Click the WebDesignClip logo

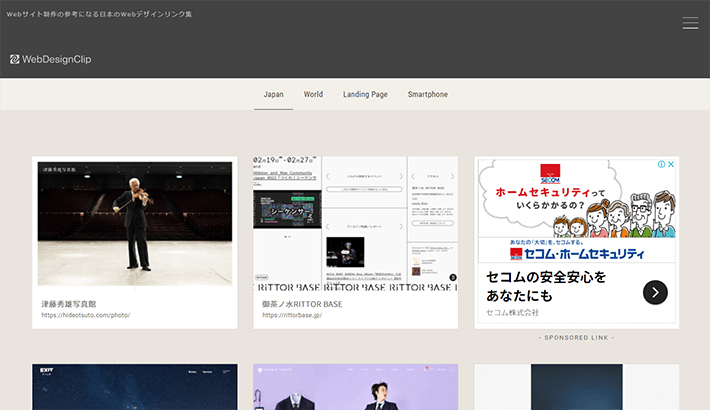pos(50,59)
